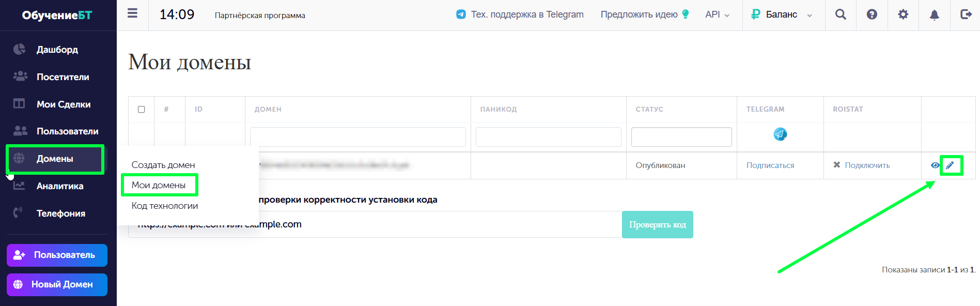Viewport: 980px width, 306px height.
Task: Select Код технологии menu item
Action: (x=165, y=206)
